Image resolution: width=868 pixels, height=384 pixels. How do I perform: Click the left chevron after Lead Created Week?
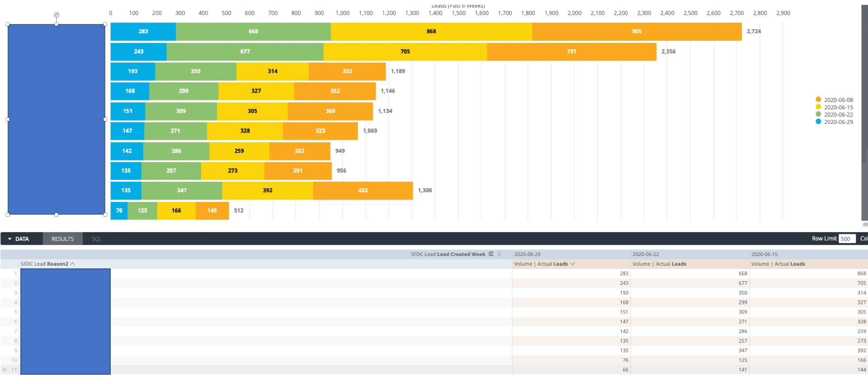(x=500, y=254)
